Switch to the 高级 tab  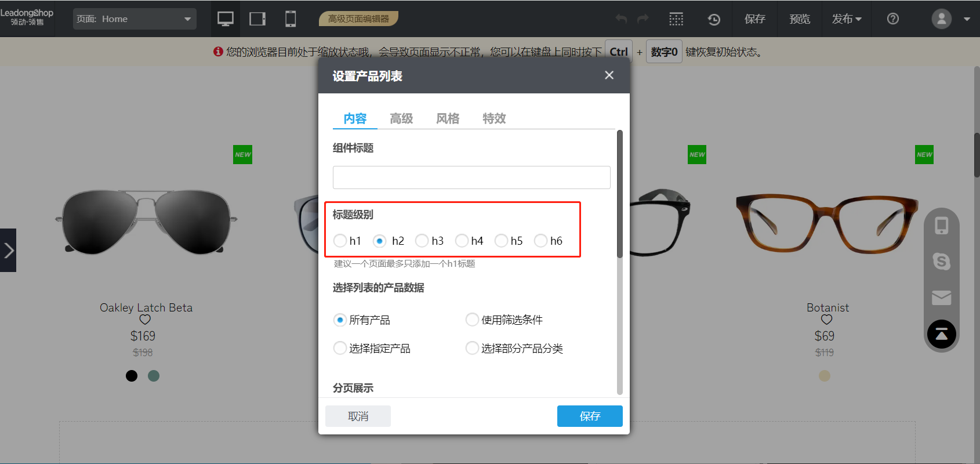pos(401,118)
